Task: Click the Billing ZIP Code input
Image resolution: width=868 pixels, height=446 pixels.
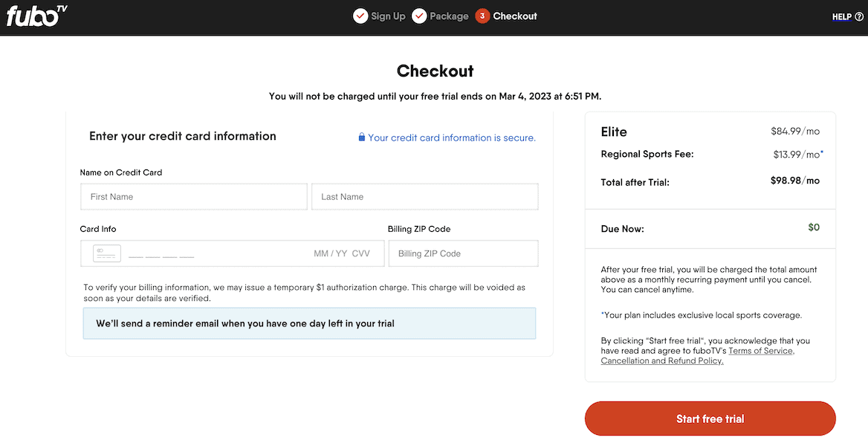Action: point(463,253)
